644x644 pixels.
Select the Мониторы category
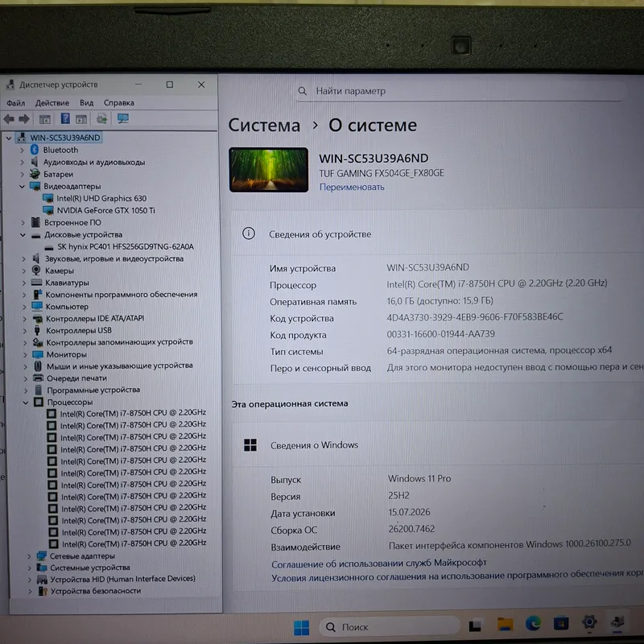pos(66,354)
